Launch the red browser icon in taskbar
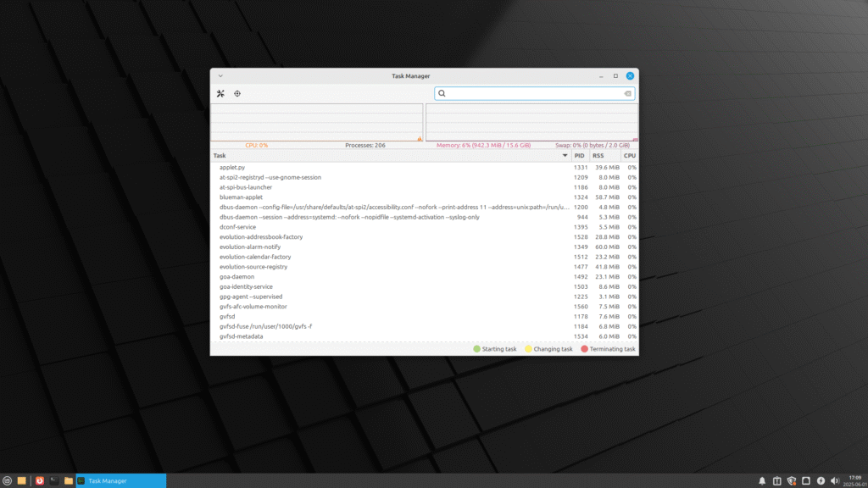The height and width of the screenshot is (488, 868). pos(40,481)
